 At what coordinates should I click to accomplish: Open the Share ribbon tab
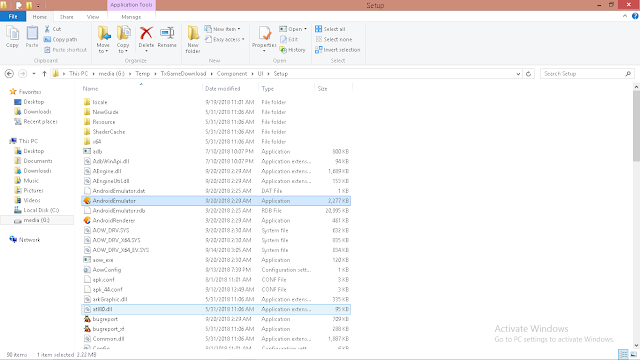click(x=67, y=17)
